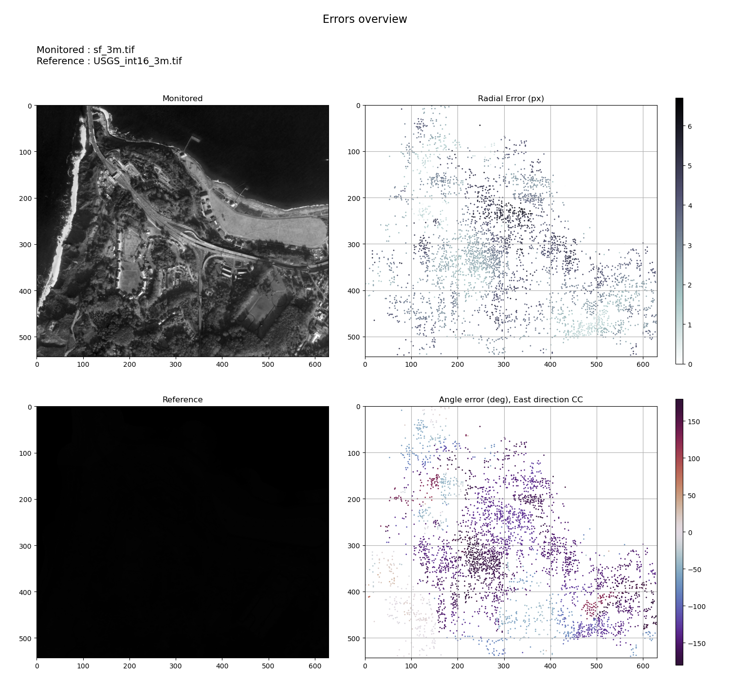This screenshot has height=700, width=730.
Task: Click the Angle error scatter plot area
Action: [511, 532]
